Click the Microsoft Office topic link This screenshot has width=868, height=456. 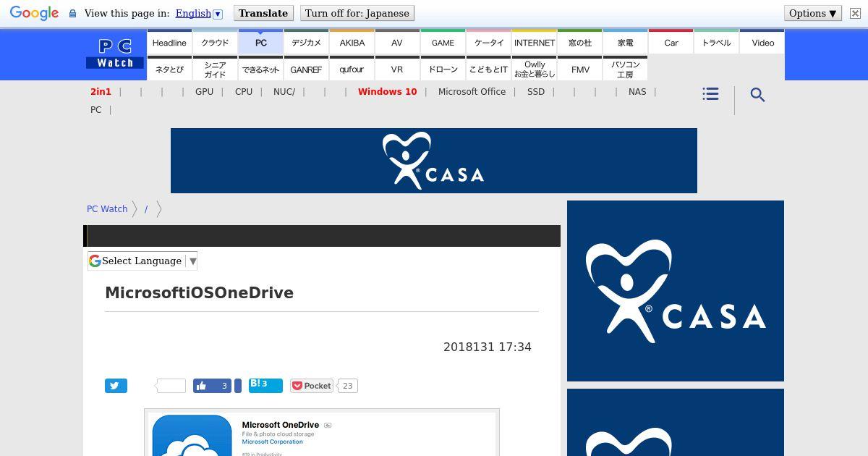[472, 92]
